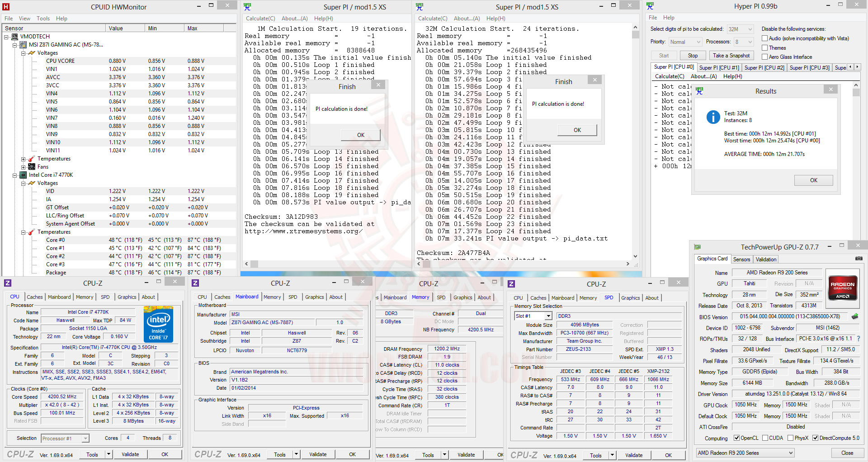
Task: Click OK in the Hyper PI Results dialog
Action: (x=813, y=180)
